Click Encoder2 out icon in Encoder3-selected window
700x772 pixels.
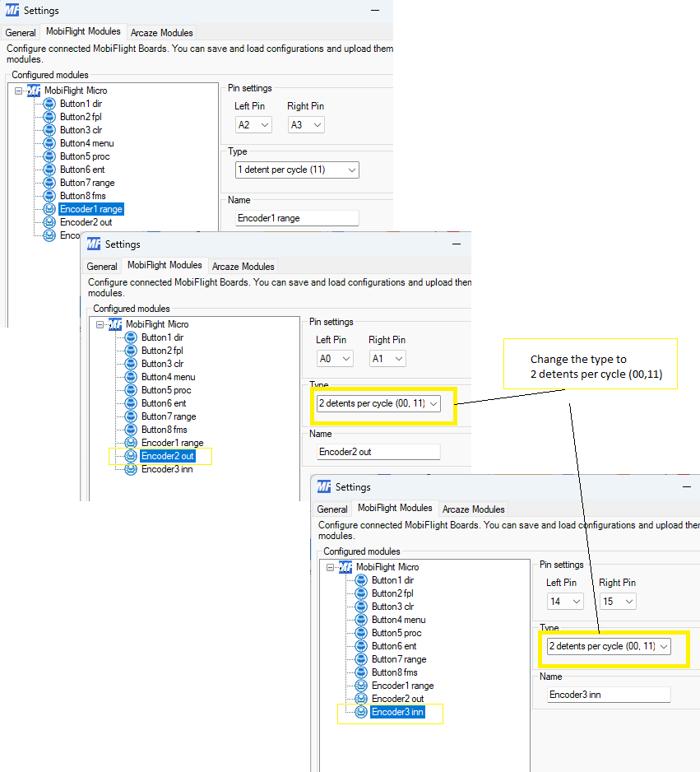pyautogui.click(x=361, y=699)
